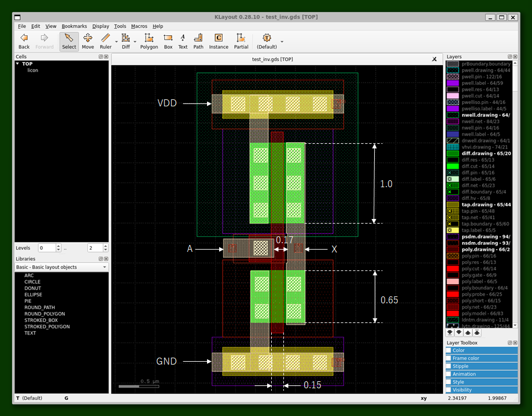The image size is (532, 416).
Task: Activate the Select tool
Action: tap(69, 42)
